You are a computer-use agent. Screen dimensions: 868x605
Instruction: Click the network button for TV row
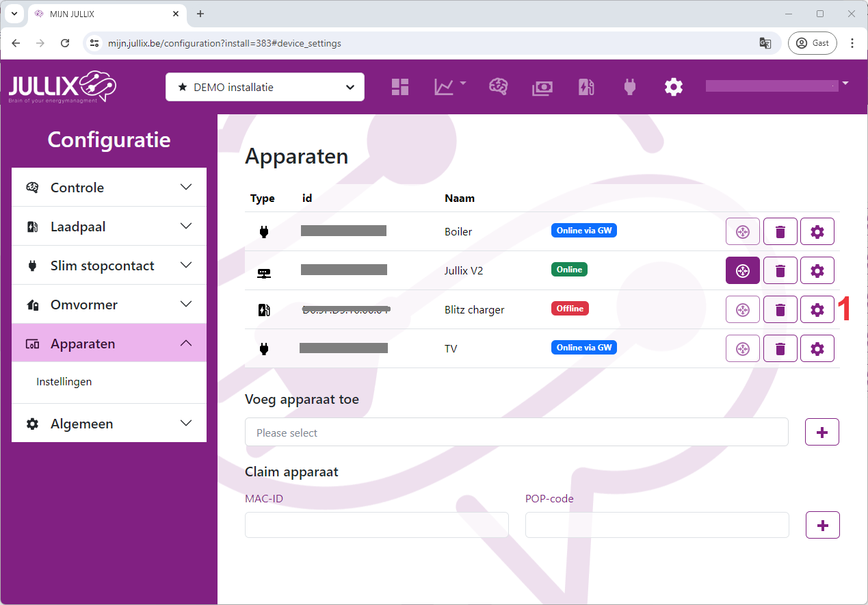(742, 349)
